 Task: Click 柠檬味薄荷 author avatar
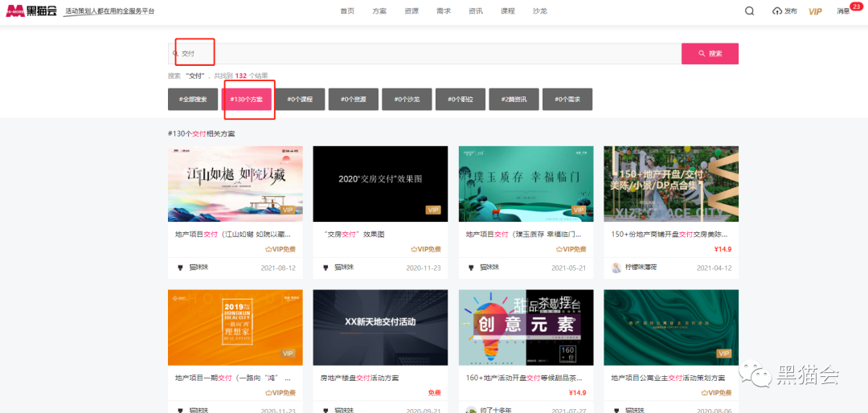click(x=616, y=268)
